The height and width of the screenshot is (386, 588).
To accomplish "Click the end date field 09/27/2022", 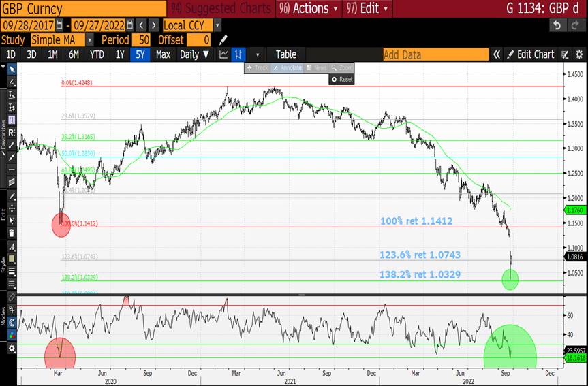I will tap(98, 25).
